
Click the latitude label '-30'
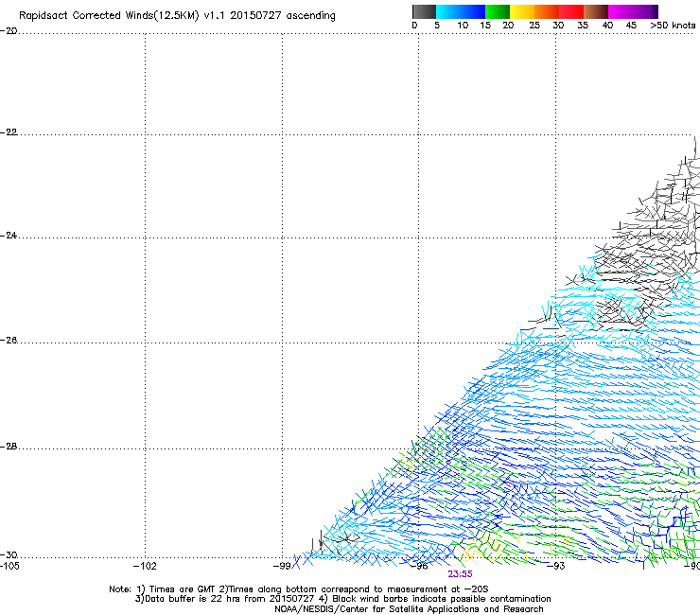tap(9, 555)
